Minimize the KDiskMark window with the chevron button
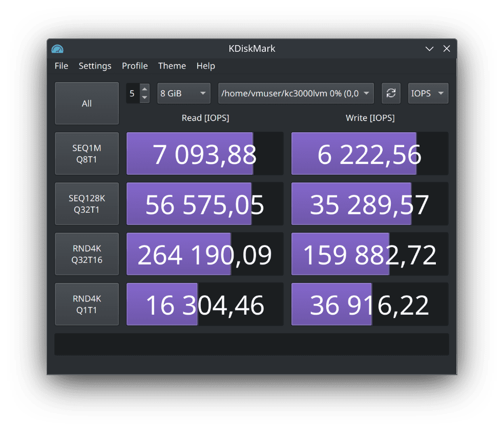The height and width of the screenshot is (430, 504). 429,49
